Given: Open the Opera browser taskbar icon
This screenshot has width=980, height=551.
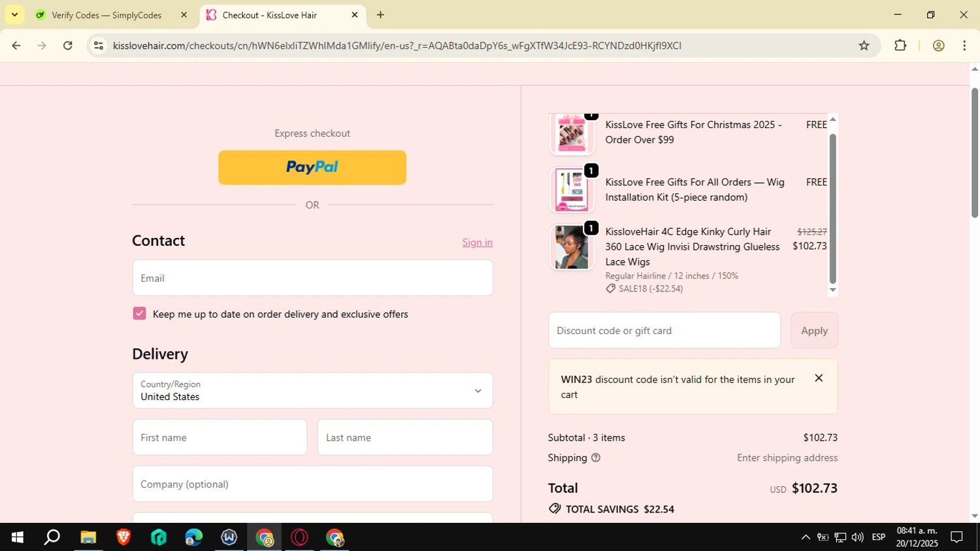Looking at the screenshot, I should [300, 537].
